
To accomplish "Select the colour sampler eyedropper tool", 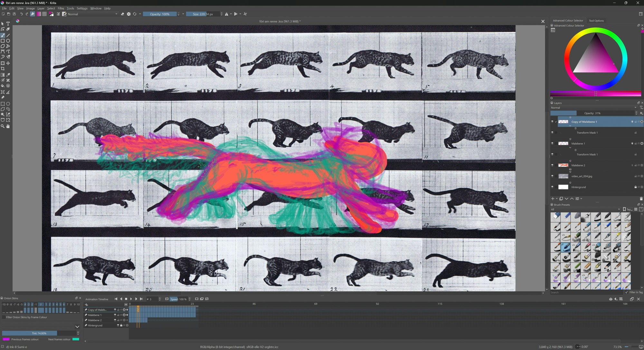I will (x=8, y=75).
